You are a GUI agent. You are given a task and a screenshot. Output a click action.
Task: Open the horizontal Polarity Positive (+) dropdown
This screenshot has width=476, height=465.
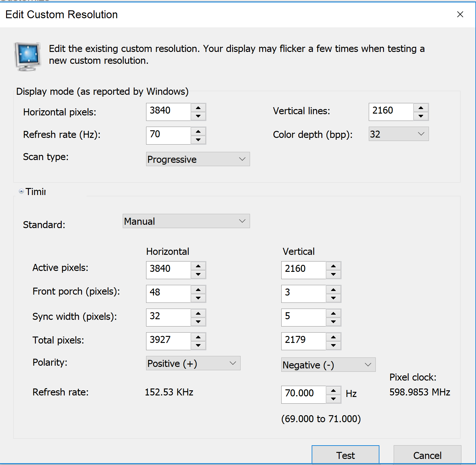[193, 363]
